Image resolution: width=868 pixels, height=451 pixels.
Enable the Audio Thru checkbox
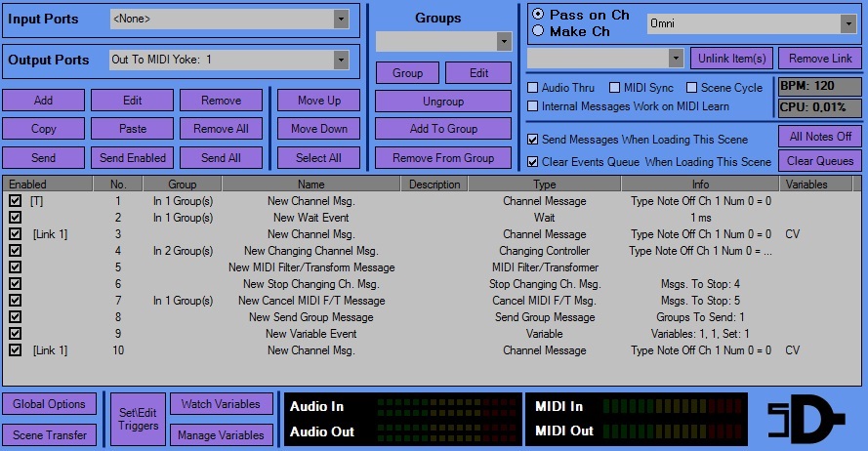[x=532, y=88]
